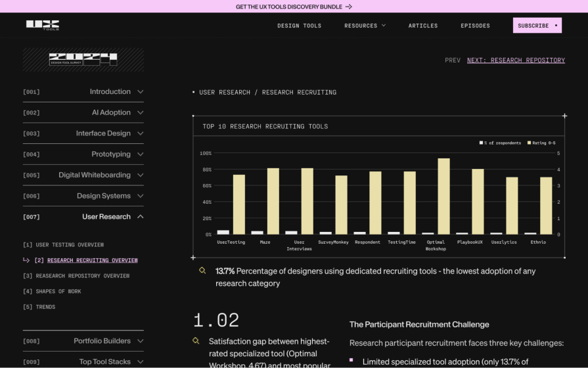Toggle the Rating 0-5 legend item
The height and width of the screenshot is (368, 588).
541,143
